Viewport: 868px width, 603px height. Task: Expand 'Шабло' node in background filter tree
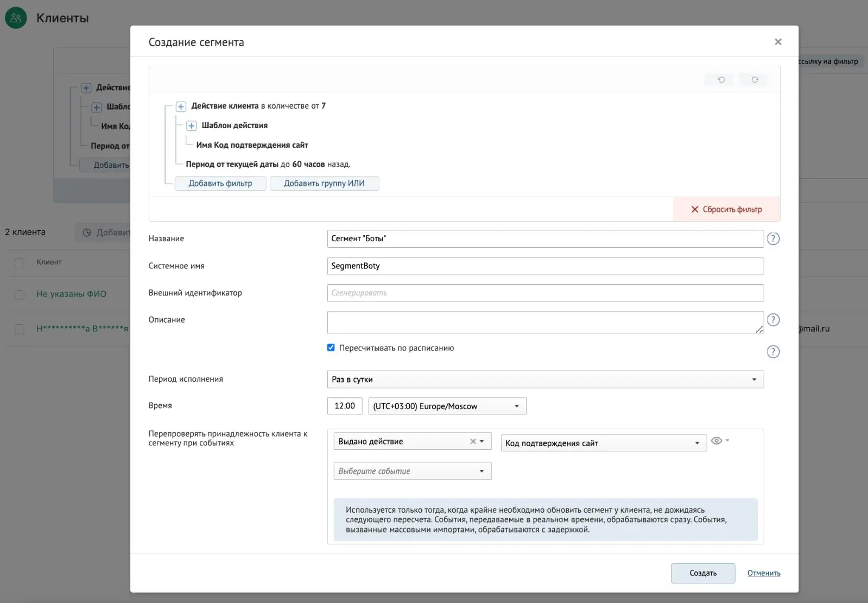(x=97, y=108)
